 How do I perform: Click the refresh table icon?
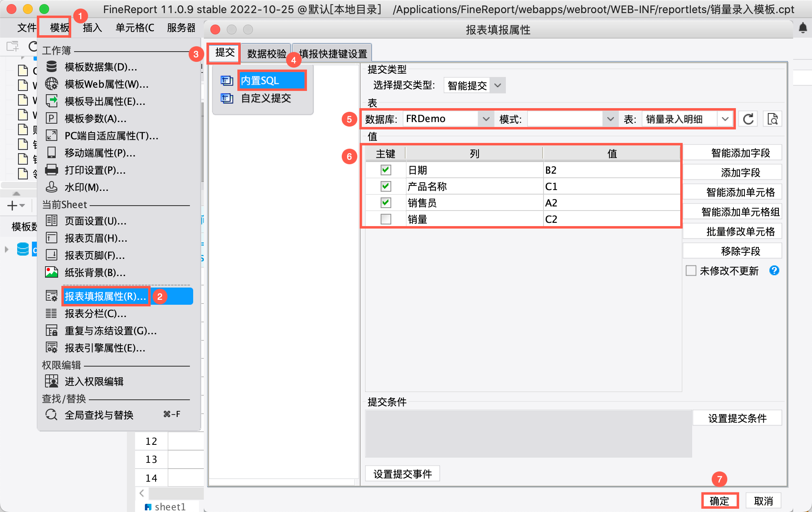pyautogui.click(x=748, y=119)
